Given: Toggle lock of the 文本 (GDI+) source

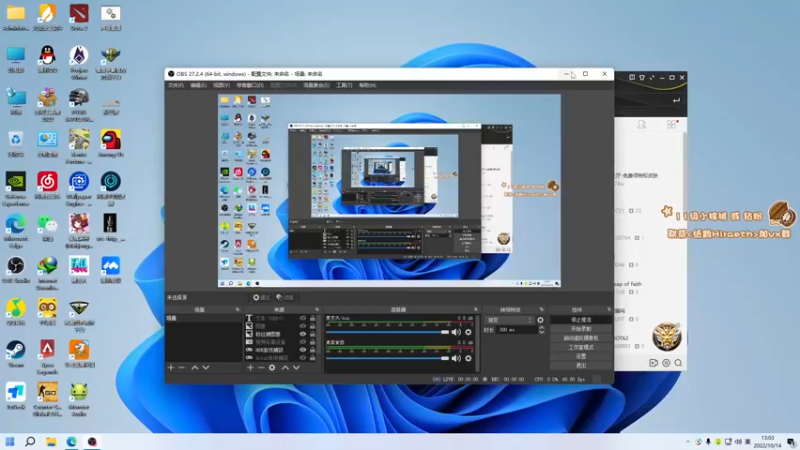Looking at the screenshot, I should click(312, 318).
